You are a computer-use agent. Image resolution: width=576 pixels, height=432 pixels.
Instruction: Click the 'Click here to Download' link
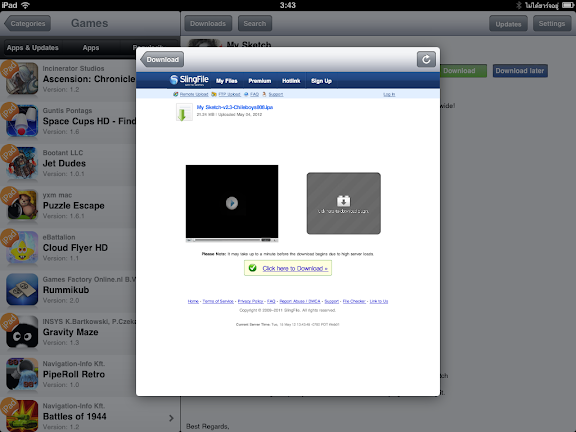(x=295, y=269)
